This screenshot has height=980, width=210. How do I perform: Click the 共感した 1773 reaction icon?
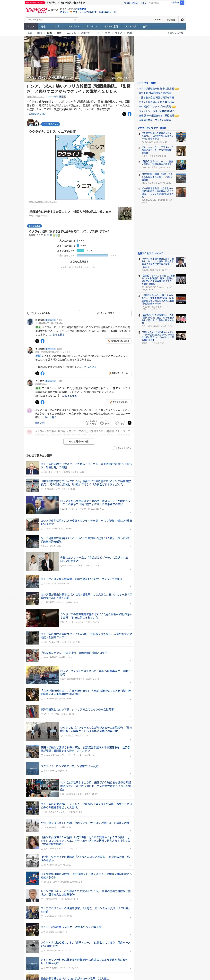tap(87, 423)
